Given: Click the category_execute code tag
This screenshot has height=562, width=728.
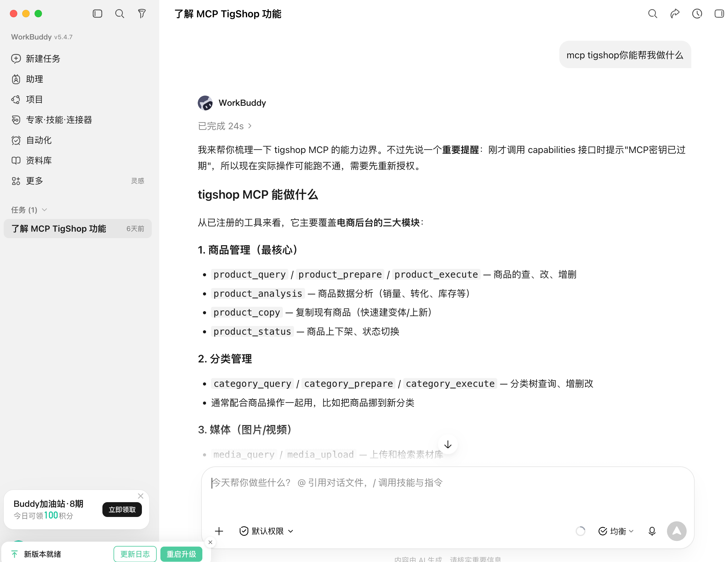Looking at the screenshot, I should (x=450, y=384).
